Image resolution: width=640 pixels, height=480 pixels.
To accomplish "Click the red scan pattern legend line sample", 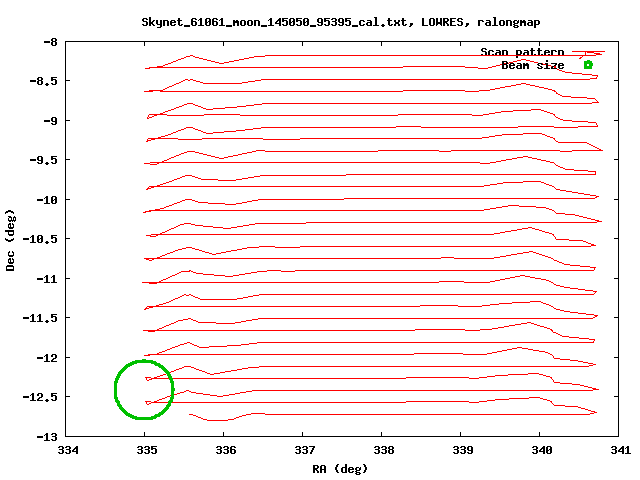I will coord(588,52).
